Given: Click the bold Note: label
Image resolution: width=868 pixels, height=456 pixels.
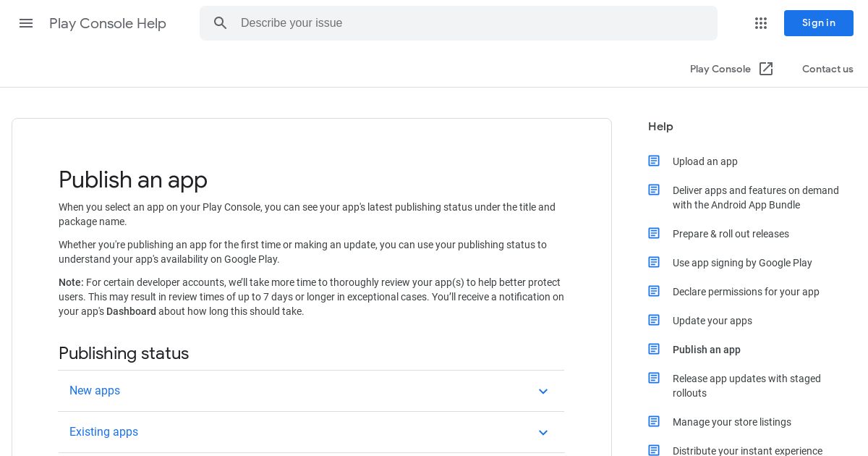Looking at the screenshot, I should click(71, 282).
